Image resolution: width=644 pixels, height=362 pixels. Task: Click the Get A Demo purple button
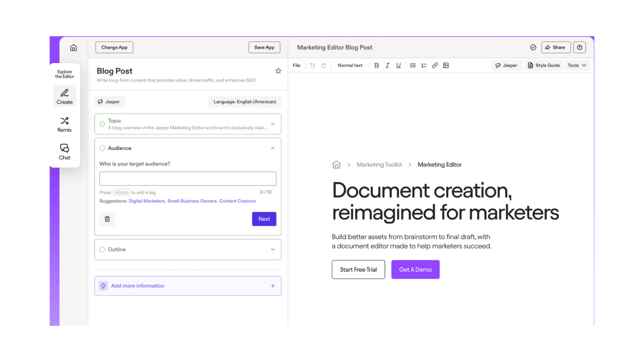pyautogui.click(x=415, y=269)
